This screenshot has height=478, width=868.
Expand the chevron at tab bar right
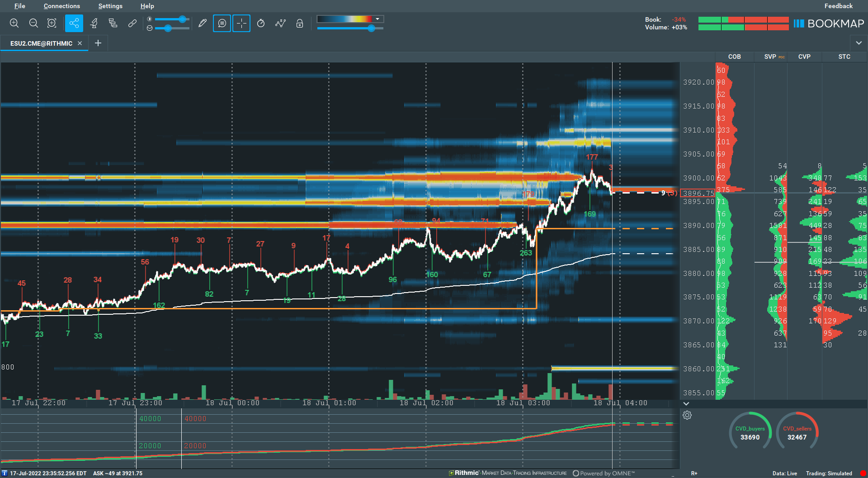[x=859, y=43]
